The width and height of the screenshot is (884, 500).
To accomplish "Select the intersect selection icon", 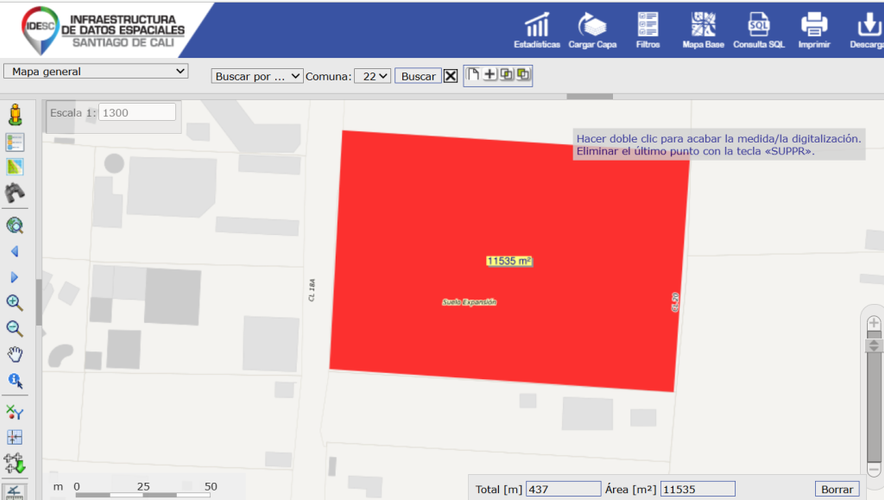I will [506, 74].
